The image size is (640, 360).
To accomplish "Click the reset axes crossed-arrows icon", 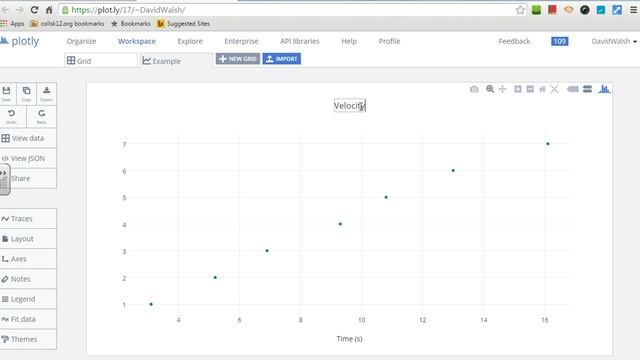I will (554, 89).
